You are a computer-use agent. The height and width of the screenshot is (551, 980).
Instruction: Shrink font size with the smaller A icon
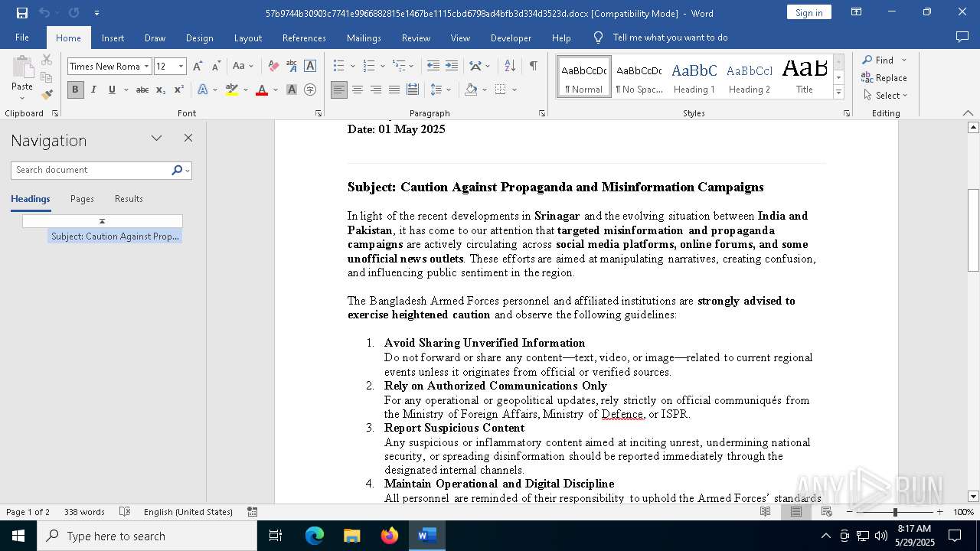point(216,67)
